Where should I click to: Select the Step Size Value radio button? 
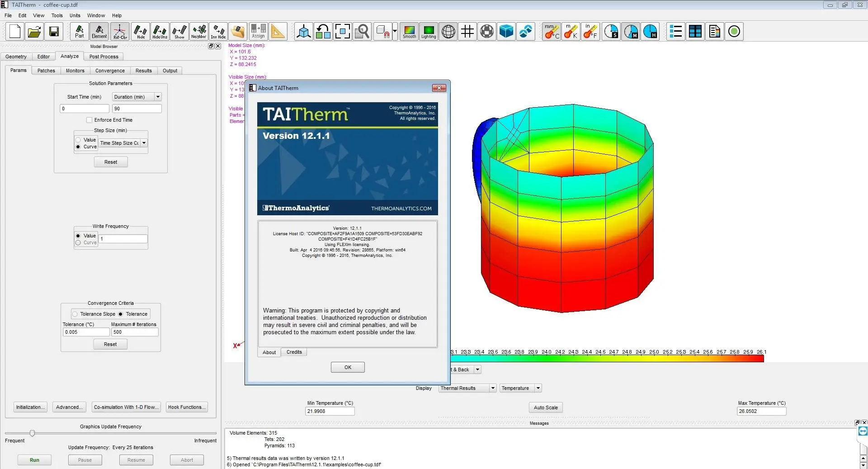point(78,140)
